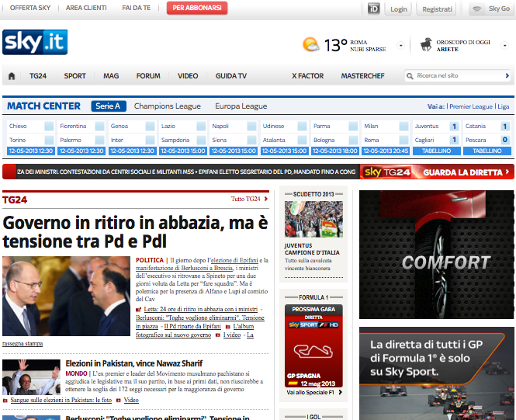The height and width of the screenshot is (420, 516).
Task: Click the Tutto TG24 arrow icon
Action: (266, 200)
